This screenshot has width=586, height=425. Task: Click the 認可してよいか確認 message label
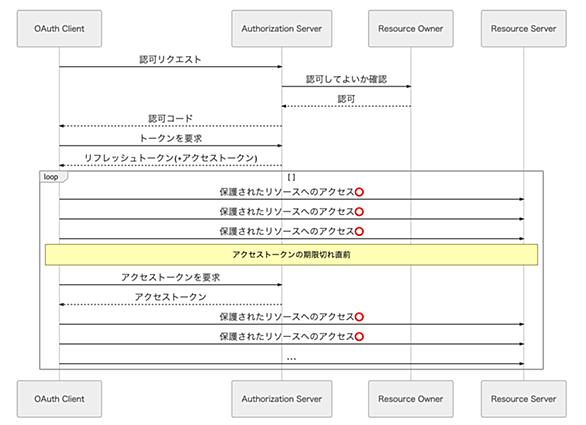[346, 79]
